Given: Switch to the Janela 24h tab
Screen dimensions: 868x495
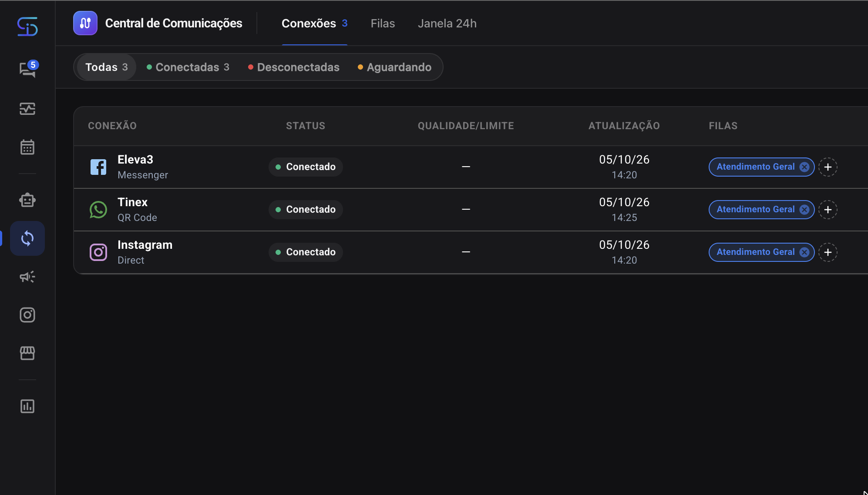Looking at the screenshot, I should tap(447, 23).
